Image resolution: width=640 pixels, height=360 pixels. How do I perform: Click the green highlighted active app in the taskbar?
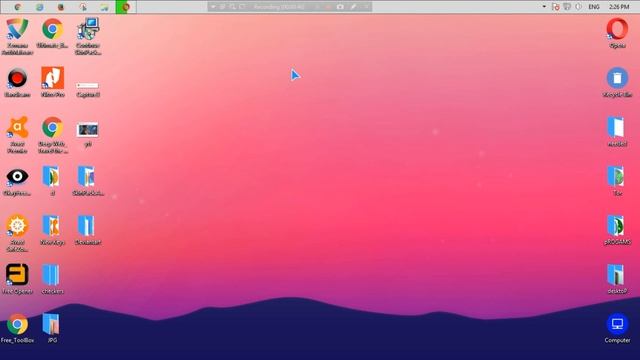[126, 7]
